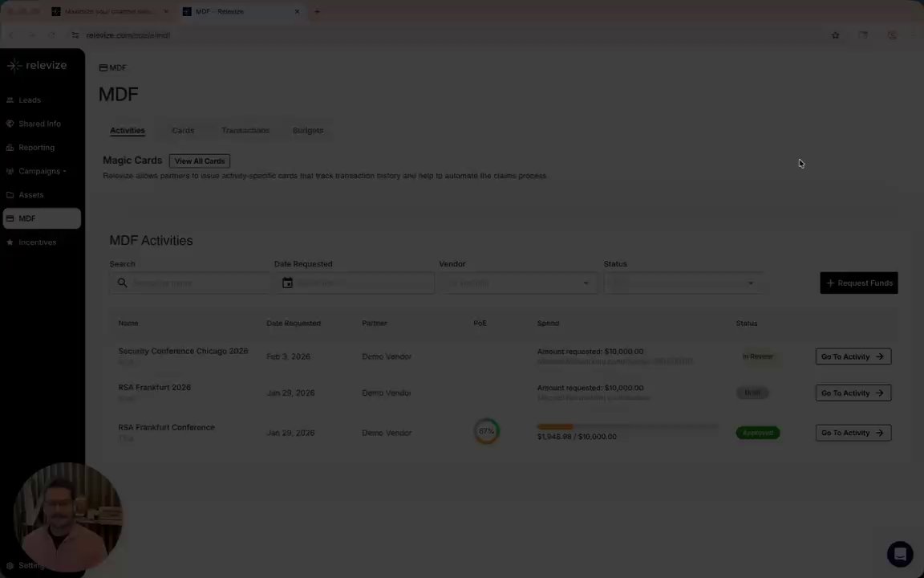The width and height of the screenshot is (924, 578).
Task: Open Shared Info in the sidebar
Action: coord(41,124)
